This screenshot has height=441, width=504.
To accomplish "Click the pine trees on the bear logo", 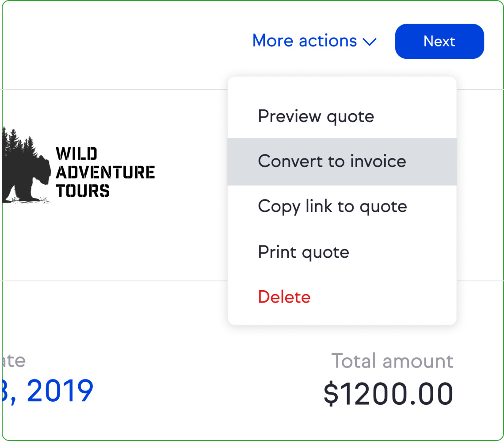I will 19,141.
